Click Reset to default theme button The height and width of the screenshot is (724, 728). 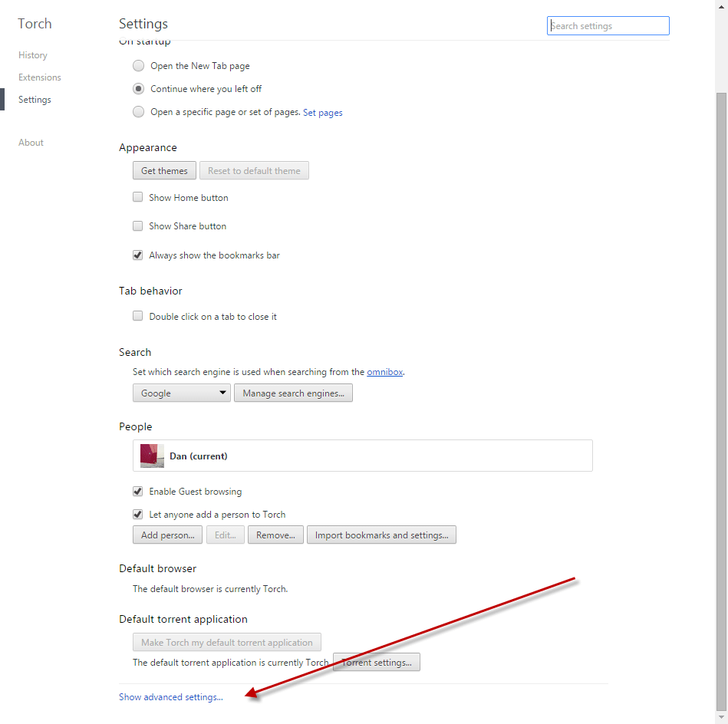254,171
